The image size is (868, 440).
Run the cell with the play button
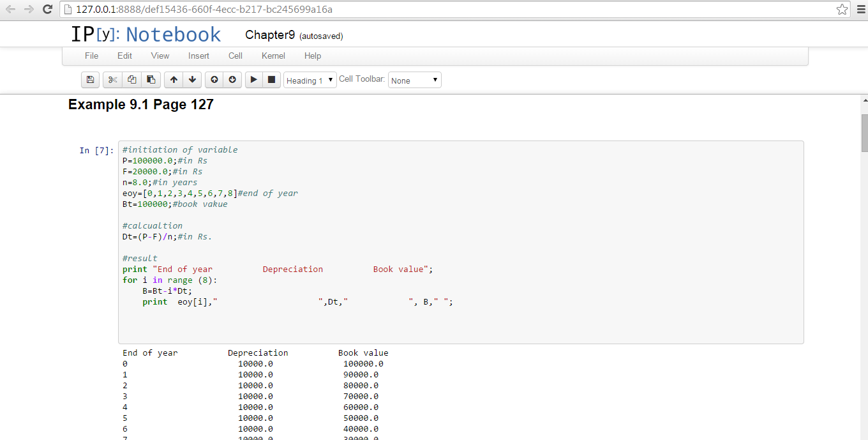pos(253,80)
